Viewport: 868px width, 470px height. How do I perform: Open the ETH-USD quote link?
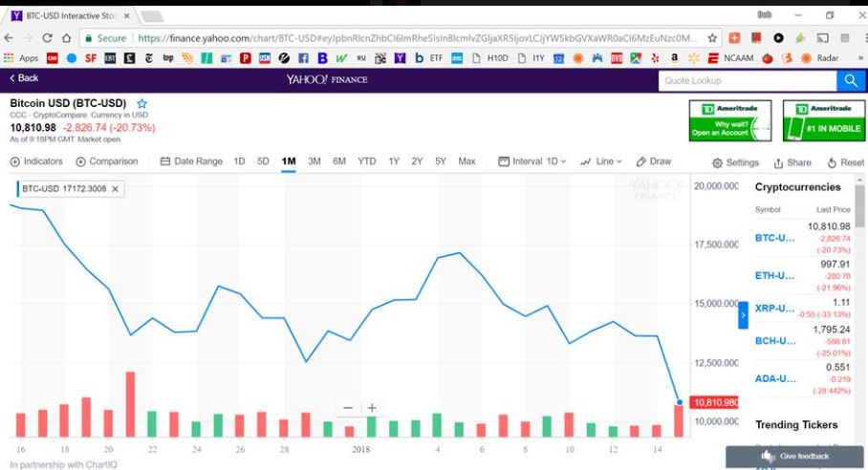(774, 275)
